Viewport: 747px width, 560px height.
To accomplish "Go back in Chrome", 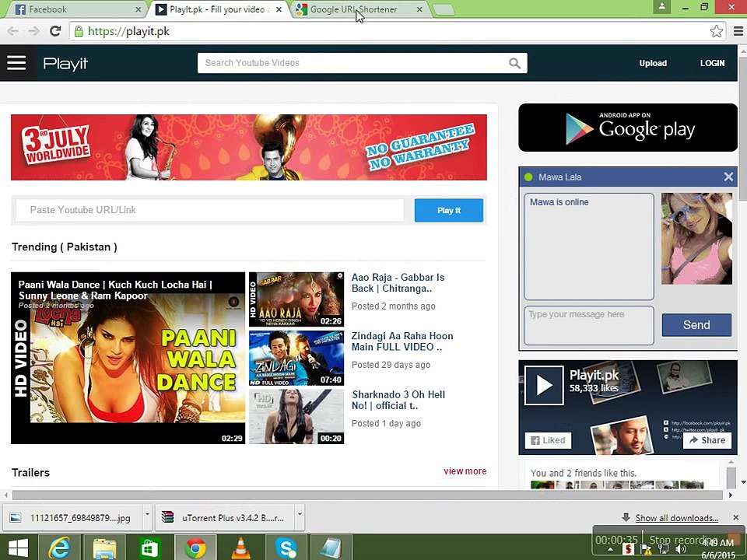I will click(x=13, y=31).
